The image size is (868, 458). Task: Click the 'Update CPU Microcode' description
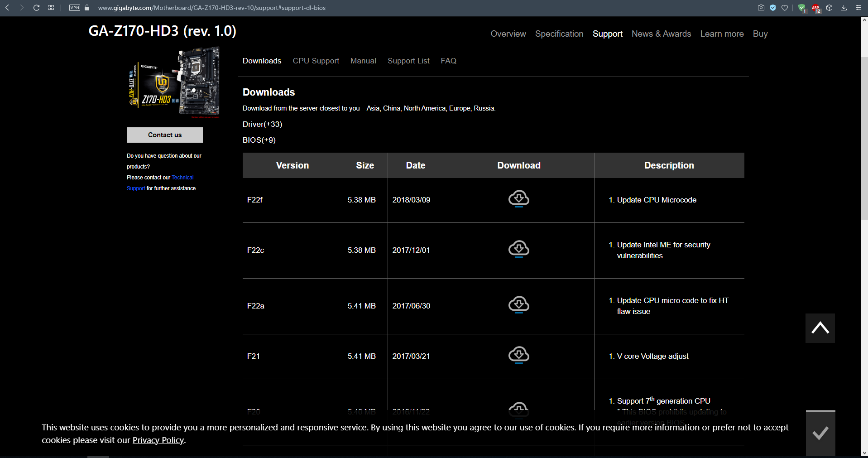(x=657, y=200)
